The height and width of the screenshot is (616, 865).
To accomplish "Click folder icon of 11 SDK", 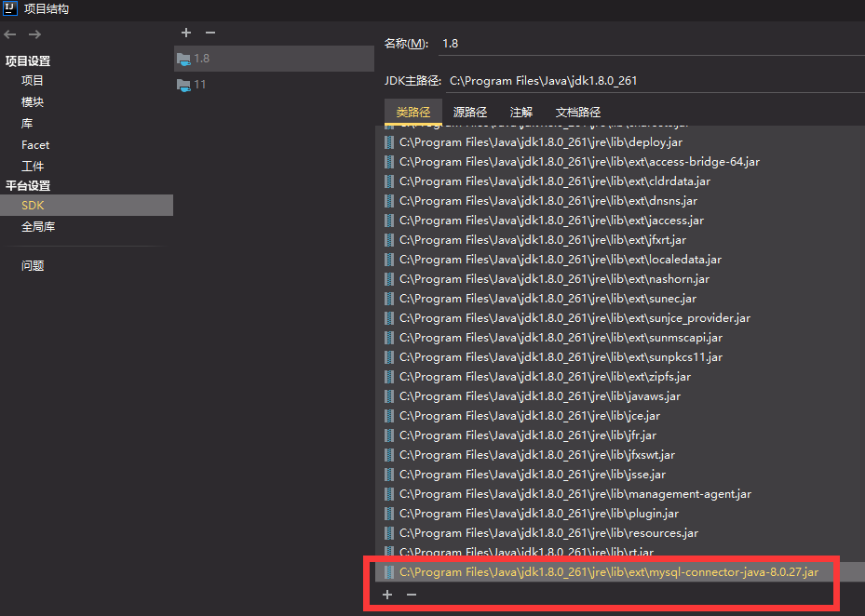I will click(183, 85).
